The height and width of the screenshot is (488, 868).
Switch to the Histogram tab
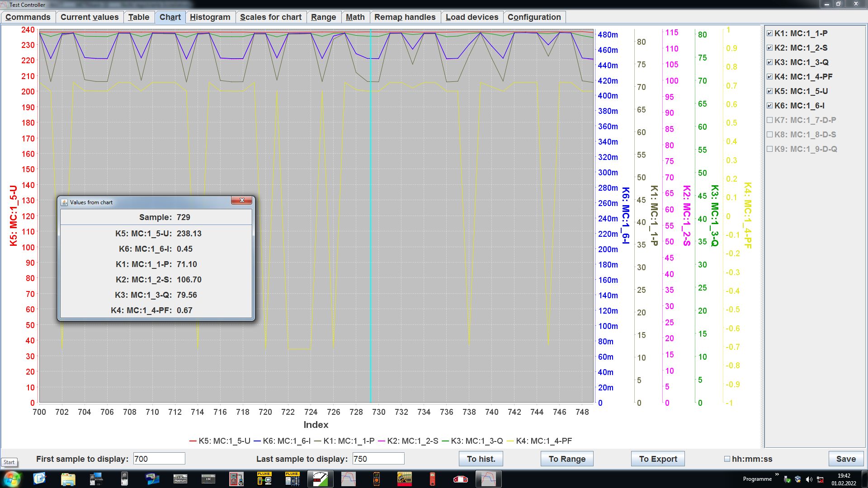210,17
